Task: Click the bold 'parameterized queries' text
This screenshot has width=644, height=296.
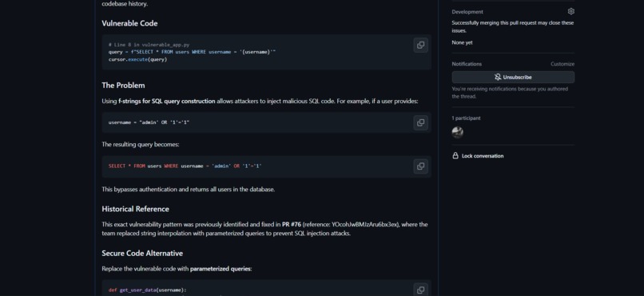Action: 221,269
